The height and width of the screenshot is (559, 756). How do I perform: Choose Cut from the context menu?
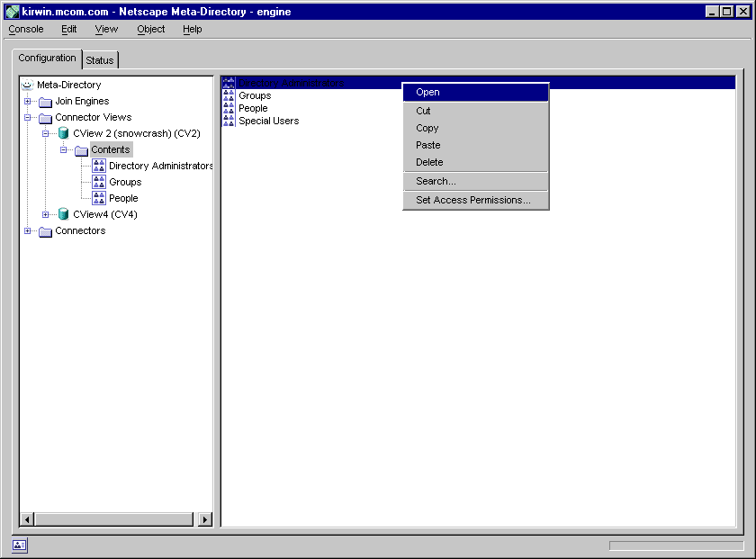[476, 111]
